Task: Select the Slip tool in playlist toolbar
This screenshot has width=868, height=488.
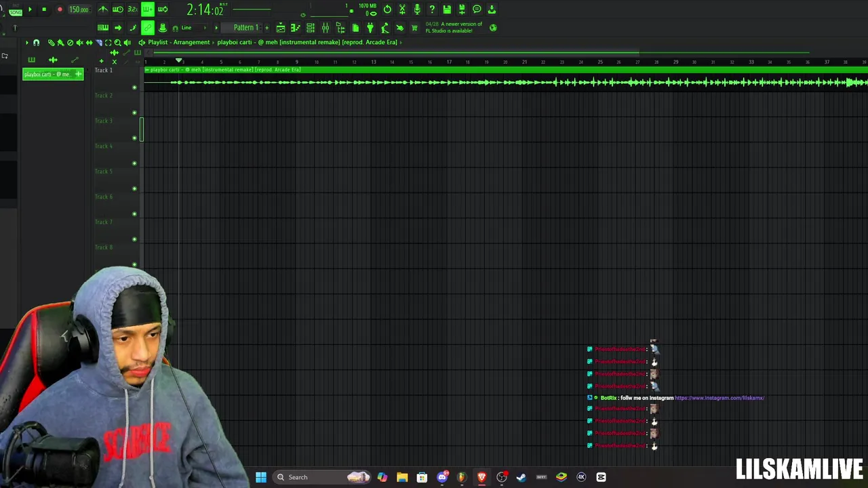Action: [x=89, y=43]
